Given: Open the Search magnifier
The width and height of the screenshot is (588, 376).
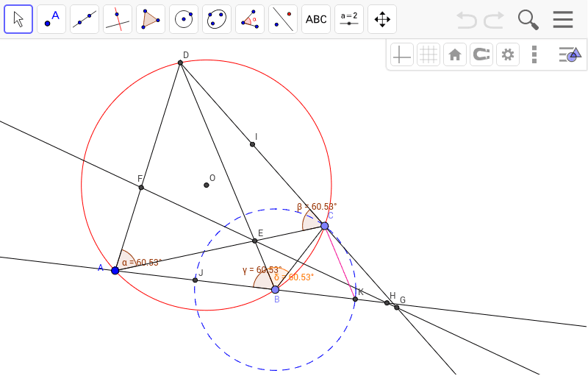Looking at the screenshot, I should pyautogui.click(x=528, y=20).
